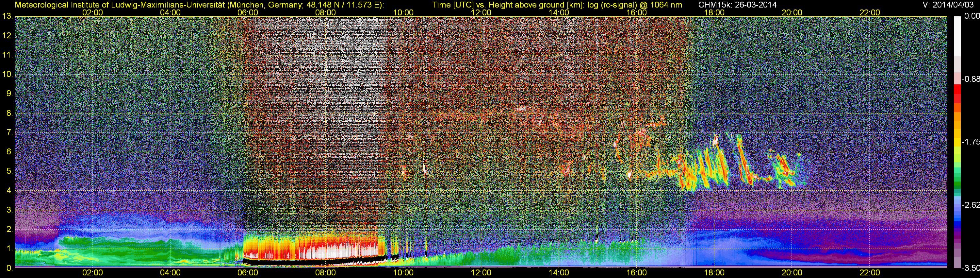The height and width of the screenshot is (278, 980).
Task: Click the '1.' height axis label
Action: [x=9, y=249]
